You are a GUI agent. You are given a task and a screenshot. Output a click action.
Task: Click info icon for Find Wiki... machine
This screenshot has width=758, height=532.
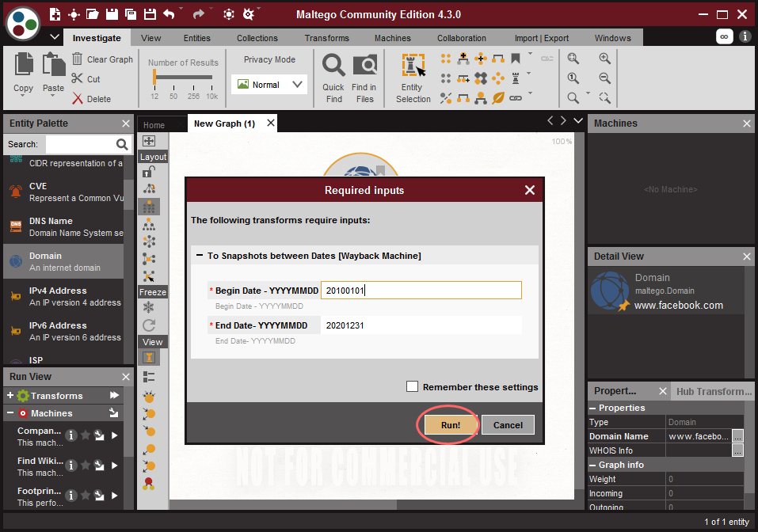coord(71,465)
